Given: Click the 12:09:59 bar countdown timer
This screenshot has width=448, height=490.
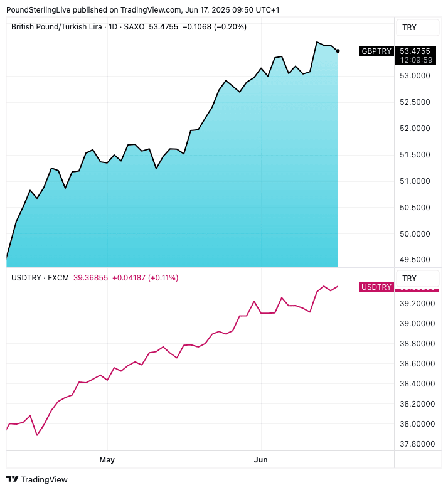Looking at the screenshot, I should pyautogui.click(x=415, y=60).
